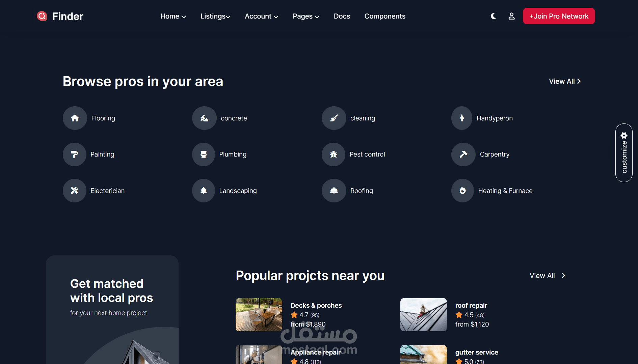Select the Plumbing category link
The width and height of the screenshot is (638, 364).
pos(233,154)
